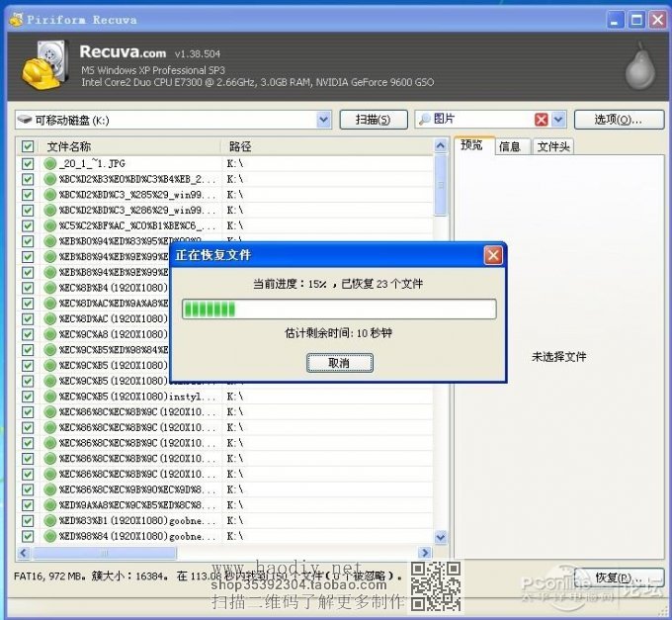Click the magnifier icon in filter box

point(424,120)
